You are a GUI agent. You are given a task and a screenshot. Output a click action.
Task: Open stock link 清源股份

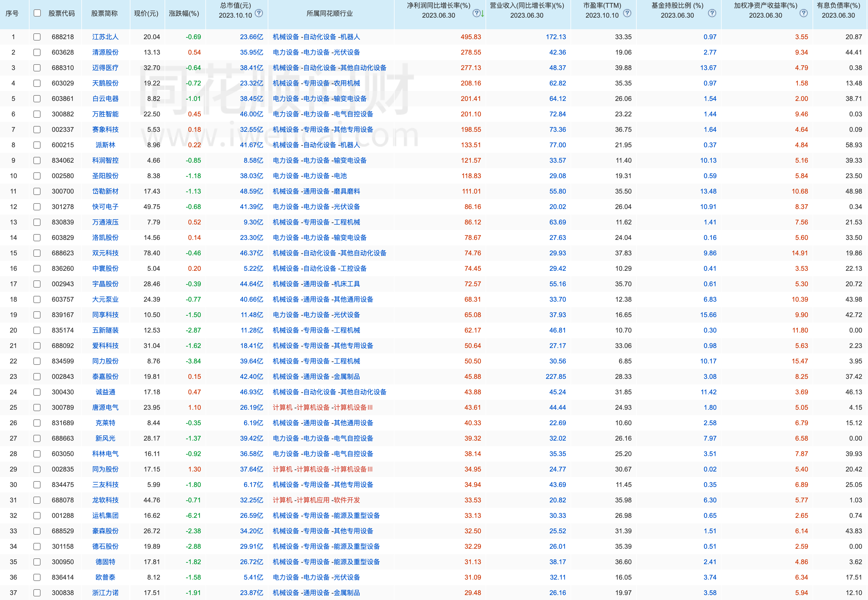[x=105, y=52]
